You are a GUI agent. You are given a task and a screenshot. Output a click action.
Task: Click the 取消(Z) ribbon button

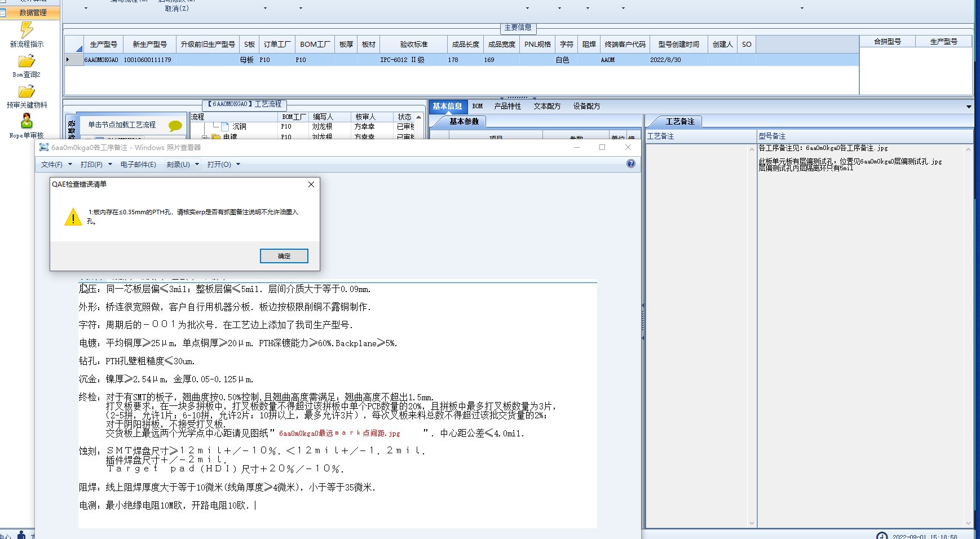pyautogui.click(x=177, y=8)
